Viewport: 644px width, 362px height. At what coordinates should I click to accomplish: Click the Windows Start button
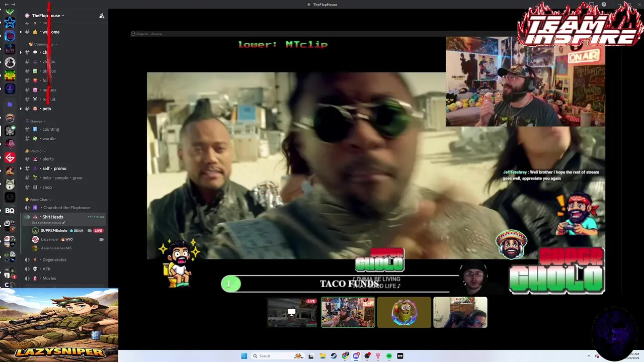(244, 356)
